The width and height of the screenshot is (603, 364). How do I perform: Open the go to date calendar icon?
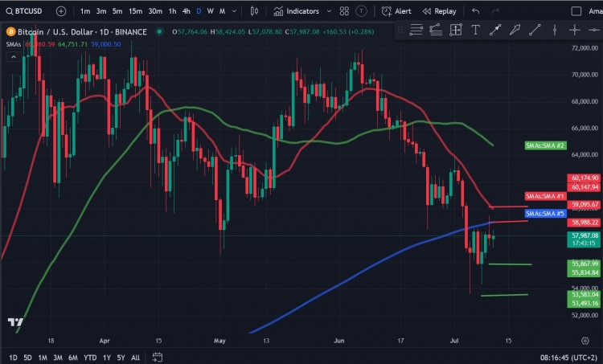158,358
